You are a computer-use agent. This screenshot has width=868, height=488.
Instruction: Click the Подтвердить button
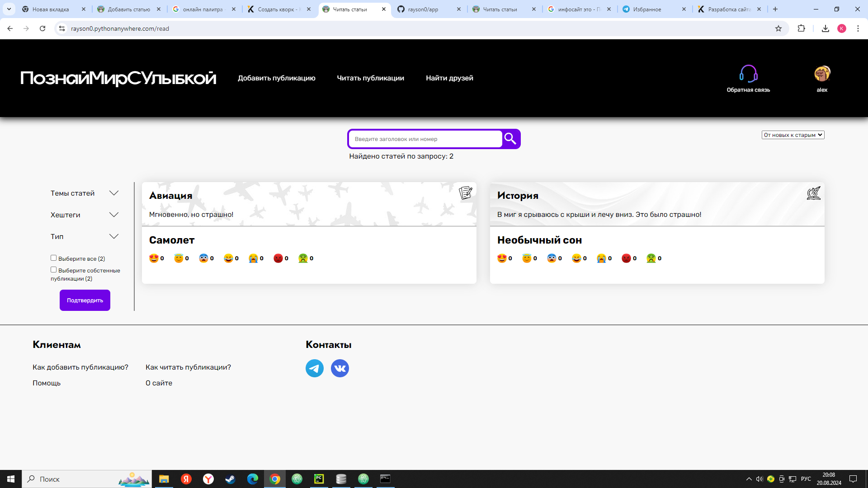click(85, 300)
